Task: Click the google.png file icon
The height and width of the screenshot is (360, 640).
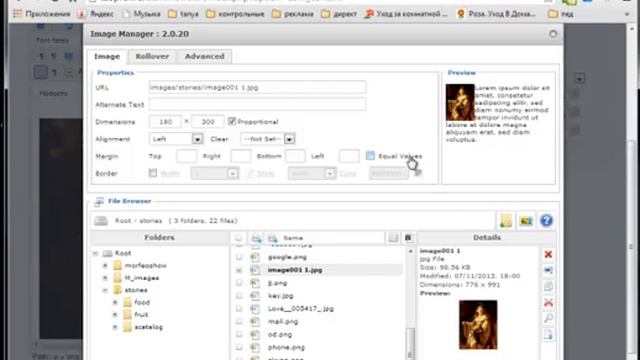Action: tap(255, 257)
